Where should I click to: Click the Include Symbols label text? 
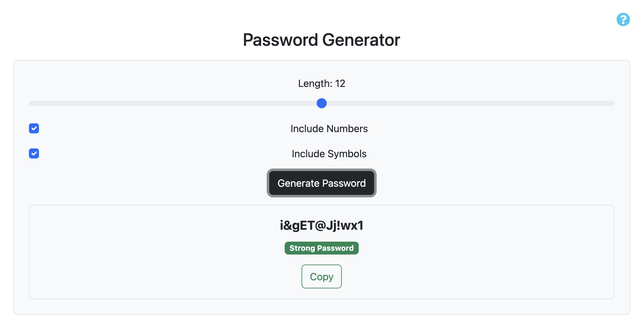pos(329,154)
